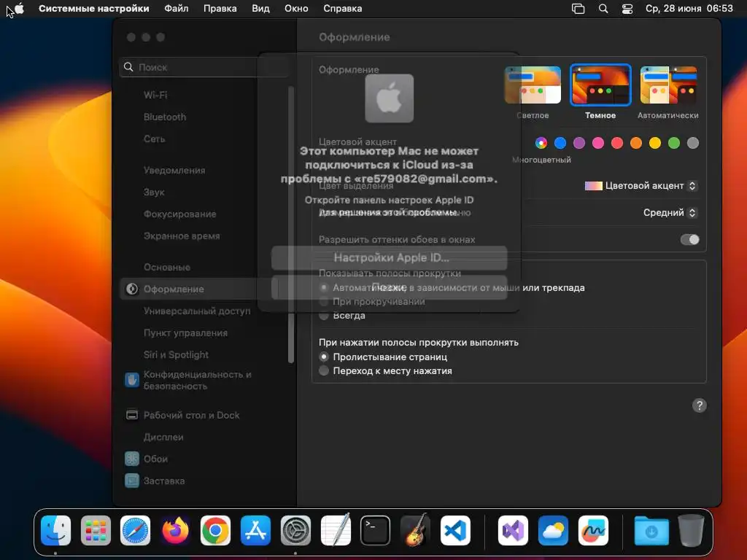Open the highlight color 'Цветовой акцент' dropdown
Viewport: 747px width, 560px height.
coord(641,186)
